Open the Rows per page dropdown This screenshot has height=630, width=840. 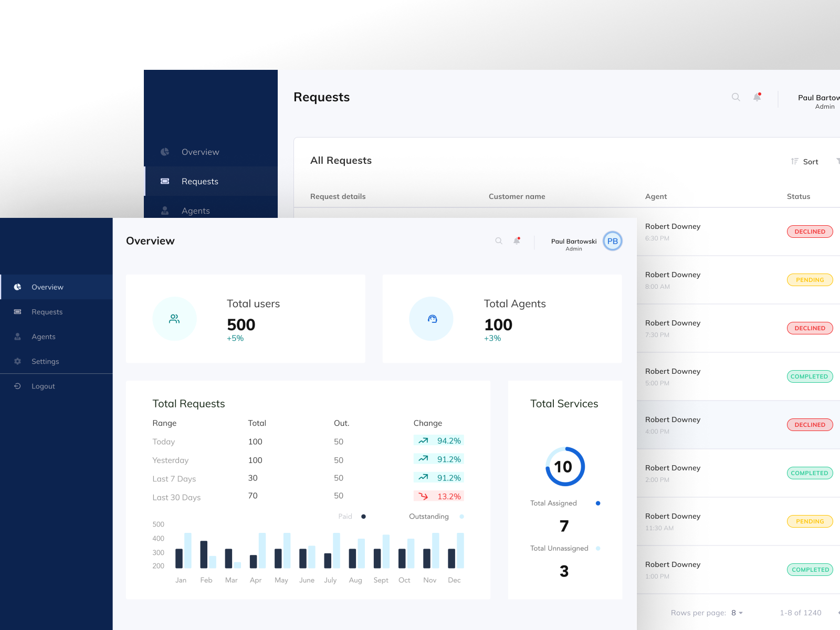click(737, 613)
